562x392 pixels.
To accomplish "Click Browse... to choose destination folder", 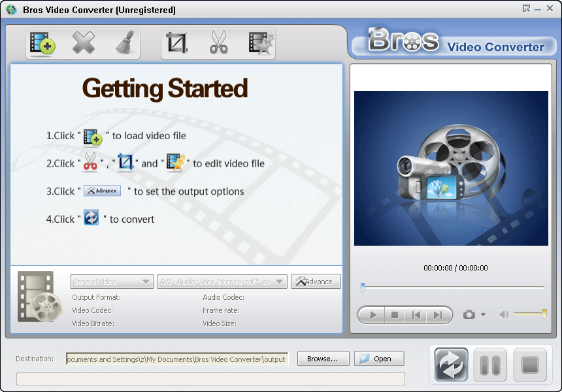I will (x=323, y=359).
